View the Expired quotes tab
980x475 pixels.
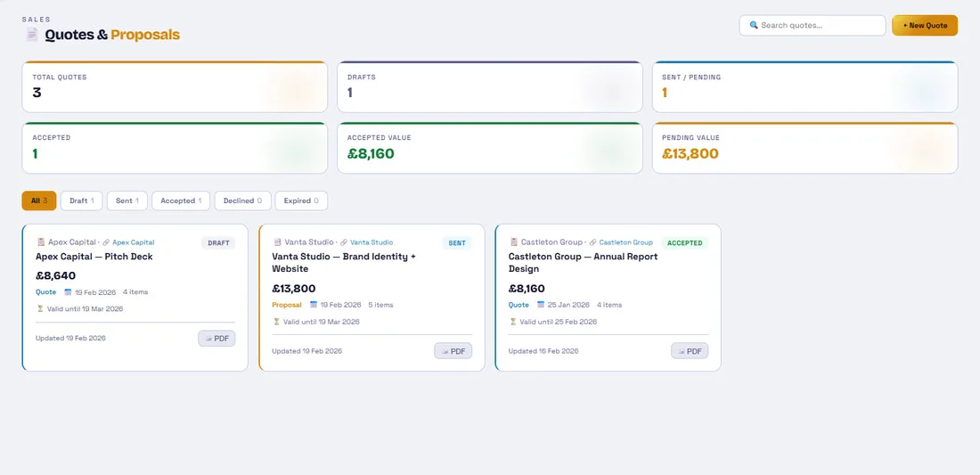[x=301, y=201]
